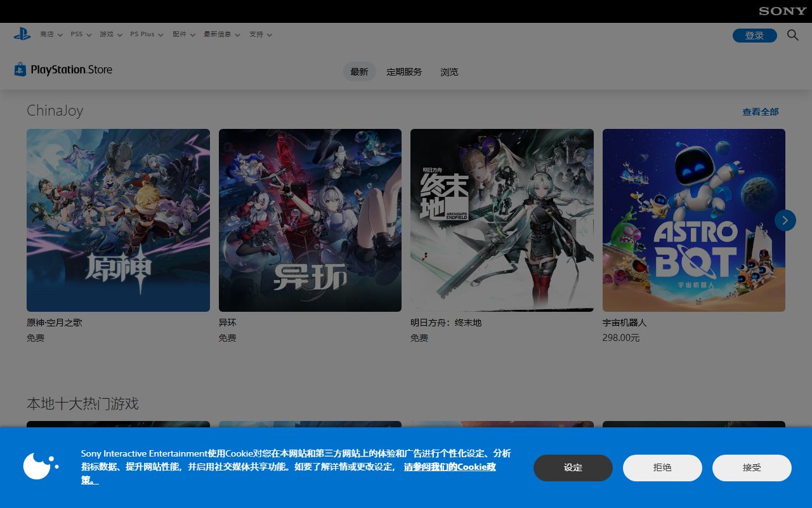The image size is (812, 508).
Task: Select the 最新 store tab
Action: pos(359,72)
